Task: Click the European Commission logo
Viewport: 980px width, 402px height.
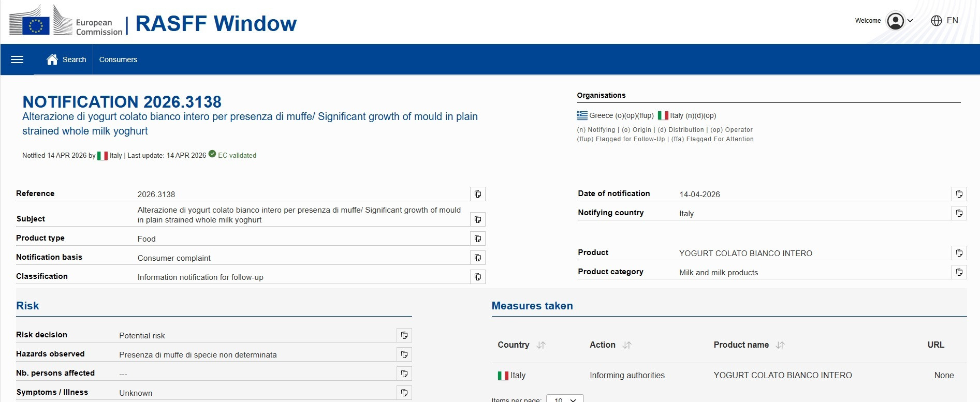Action: point(66,21)
